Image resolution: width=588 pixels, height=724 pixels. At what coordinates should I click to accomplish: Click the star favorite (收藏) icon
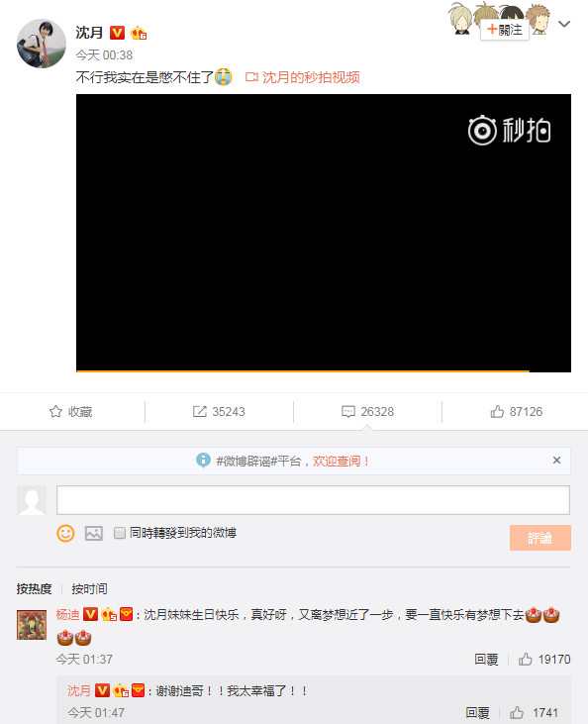(x=55, y=411)
